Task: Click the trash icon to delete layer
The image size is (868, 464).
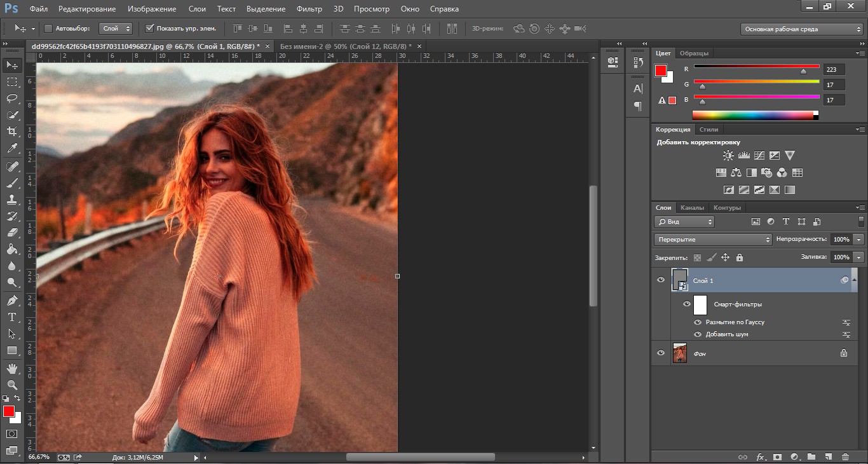Action: (x=845, y=456)
